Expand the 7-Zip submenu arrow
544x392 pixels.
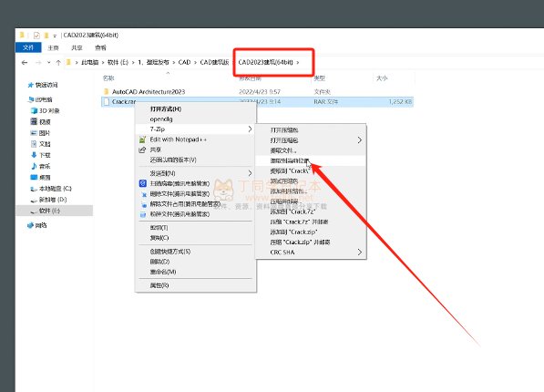[x=250, y=129]
